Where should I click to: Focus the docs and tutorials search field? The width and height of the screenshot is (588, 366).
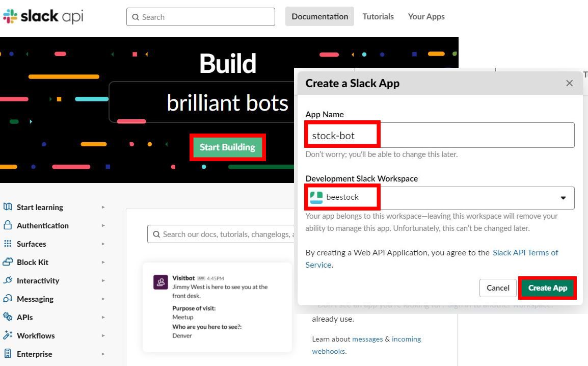click(221, 234)
